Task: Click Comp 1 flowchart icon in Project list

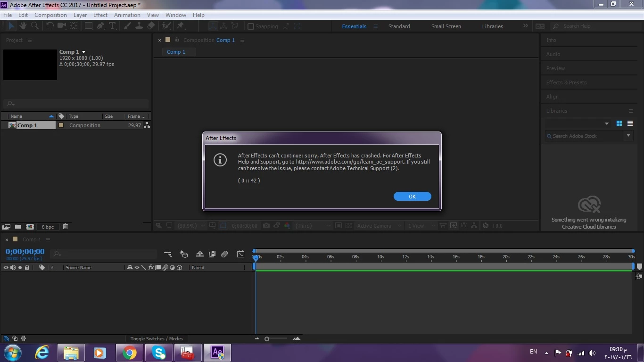Action: 147,125
